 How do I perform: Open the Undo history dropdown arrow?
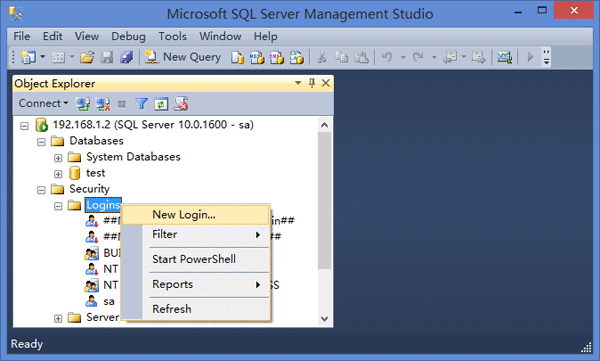[403, 57]
